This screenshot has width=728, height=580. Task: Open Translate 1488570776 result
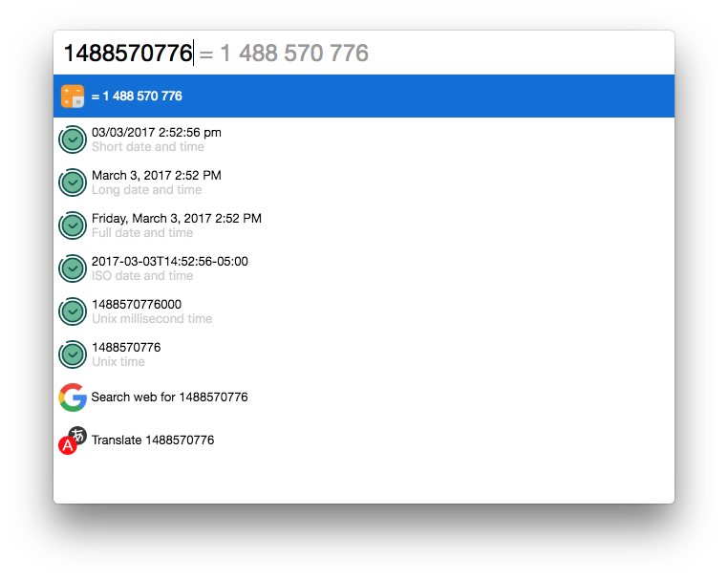(x=364, y=440)
